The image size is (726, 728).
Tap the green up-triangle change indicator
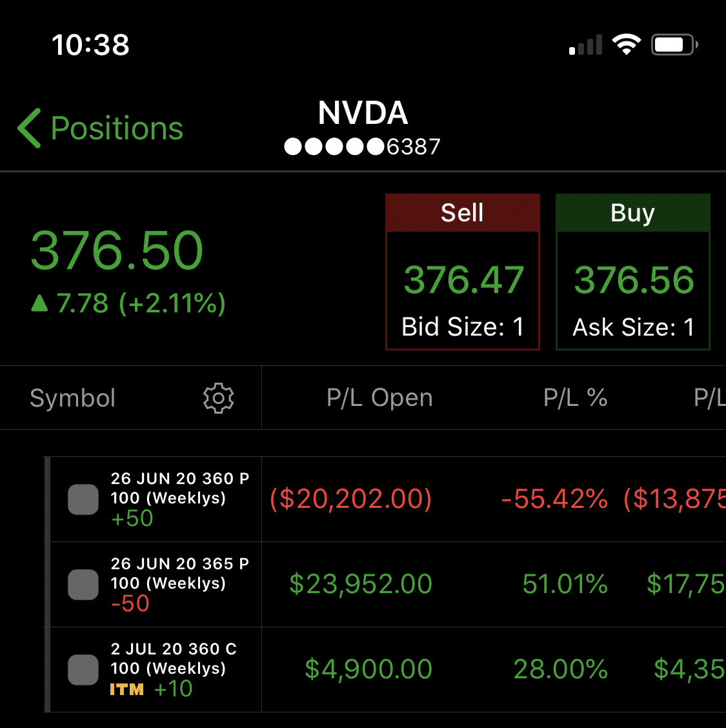pyautogui.click(x=39, y=303)
